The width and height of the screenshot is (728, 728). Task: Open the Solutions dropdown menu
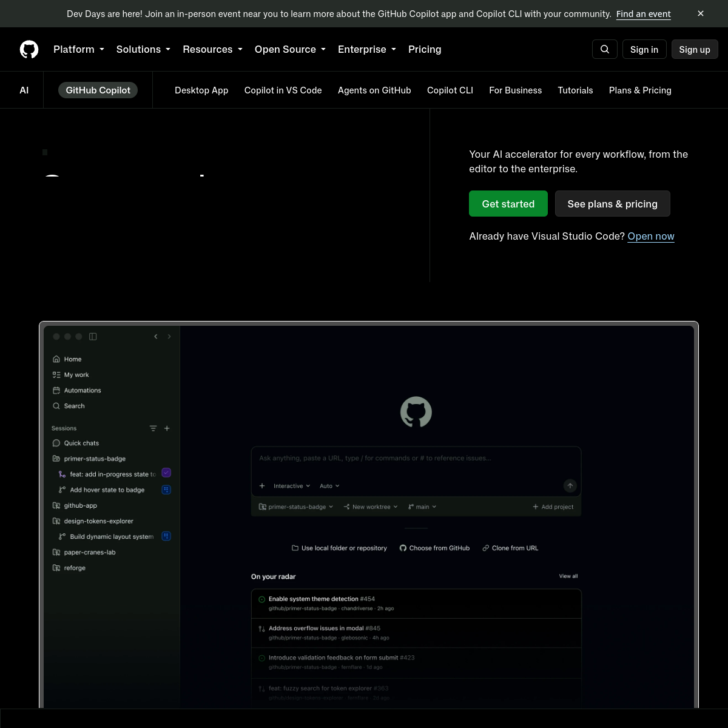143,49
